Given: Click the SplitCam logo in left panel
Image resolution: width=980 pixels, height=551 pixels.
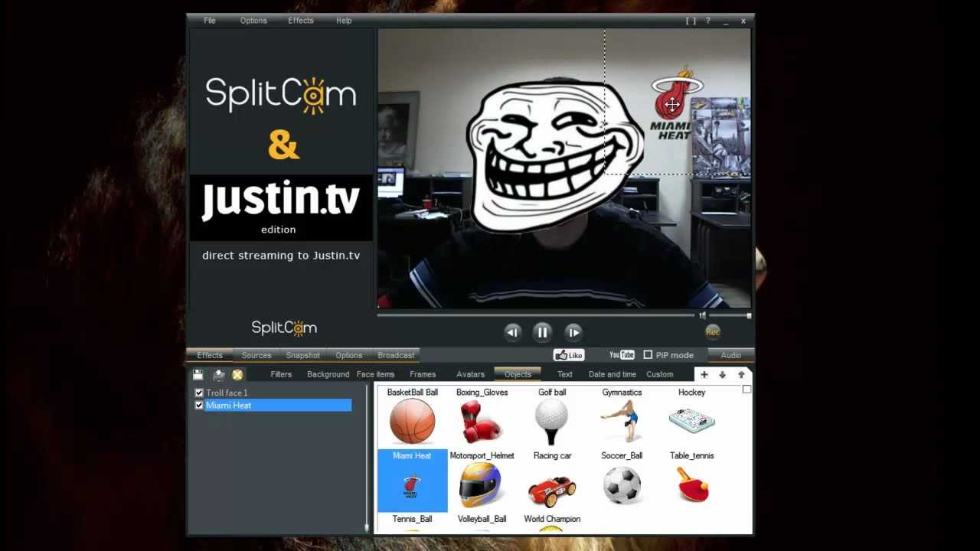Looking at the screenshot, I should coord(281,94).
